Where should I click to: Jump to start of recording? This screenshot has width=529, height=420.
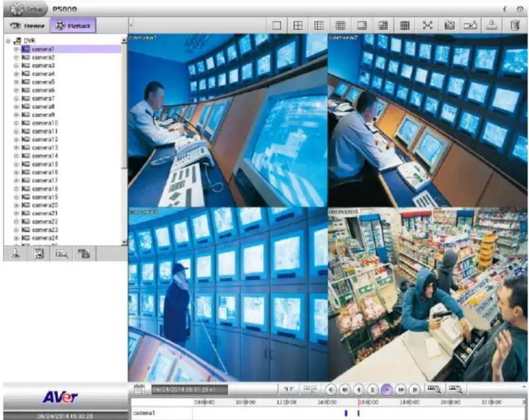click(x=331, y=390)
